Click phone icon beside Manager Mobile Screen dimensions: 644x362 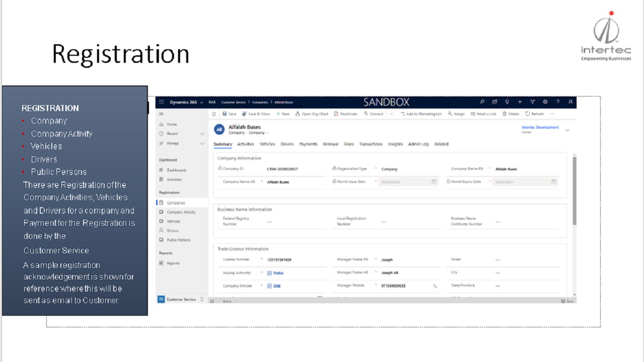tap(435, 286)
